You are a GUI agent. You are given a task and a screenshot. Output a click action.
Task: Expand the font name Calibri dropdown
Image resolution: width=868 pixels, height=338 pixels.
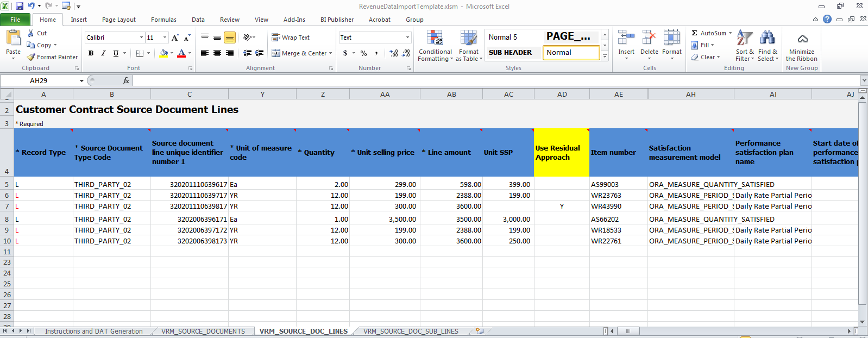coord(141,37)
